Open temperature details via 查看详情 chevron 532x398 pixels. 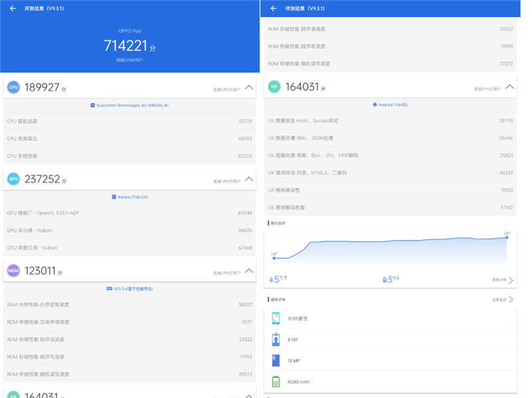click(x=511, y=280)
